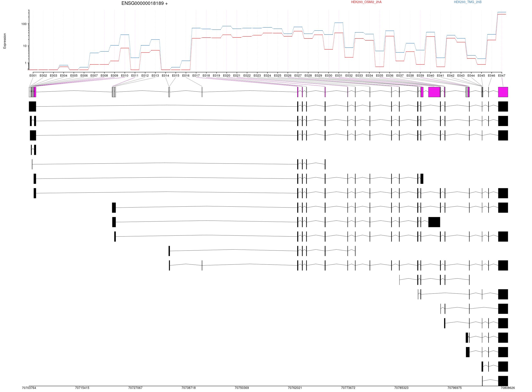Click genomic coordinate 70796975
This screenshot has height=392, width=532.
pyautogui.click(x=455, y=388)
